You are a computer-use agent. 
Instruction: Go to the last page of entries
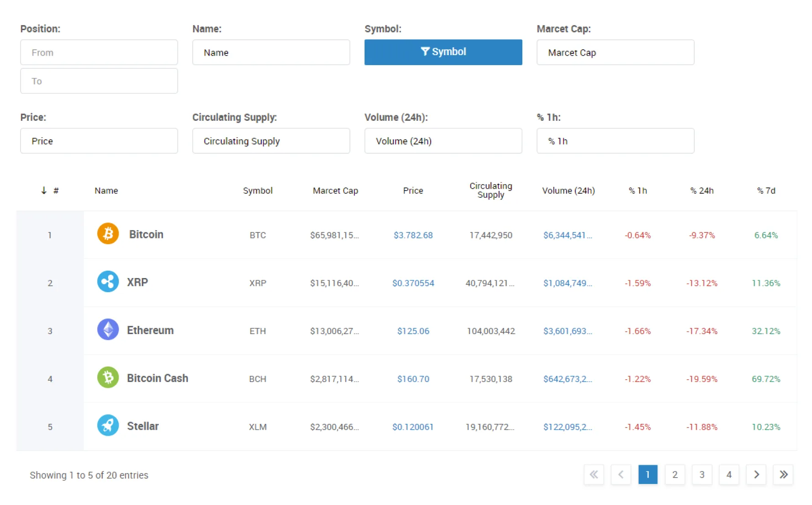click(x=783, y=474)
